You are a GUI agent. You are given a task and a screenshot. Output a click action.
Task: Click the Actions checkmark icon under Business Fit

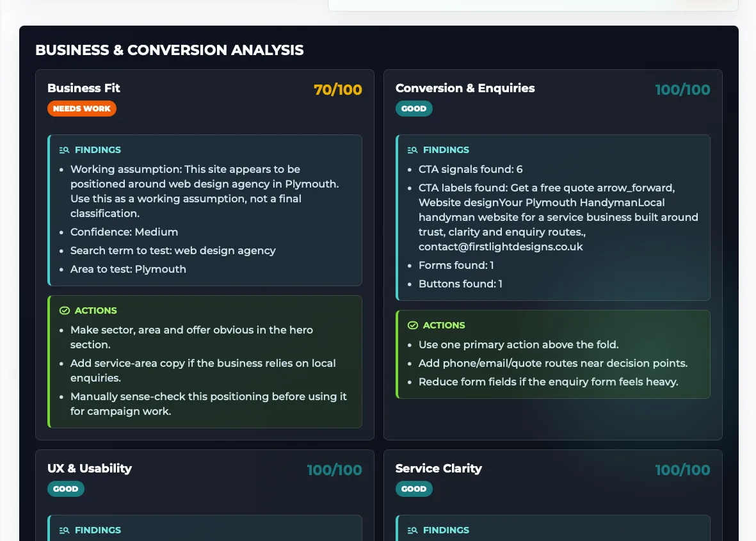64,311
